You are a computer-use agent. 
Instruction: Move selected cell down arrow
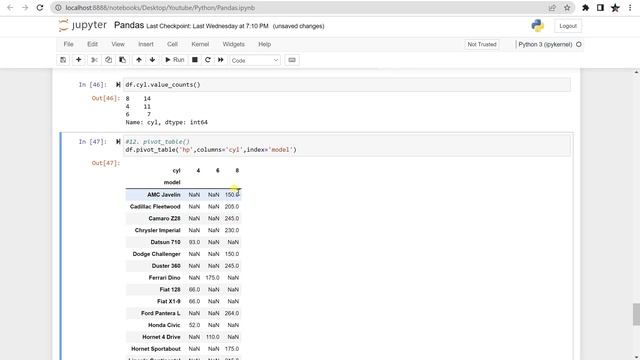point(152,60)
